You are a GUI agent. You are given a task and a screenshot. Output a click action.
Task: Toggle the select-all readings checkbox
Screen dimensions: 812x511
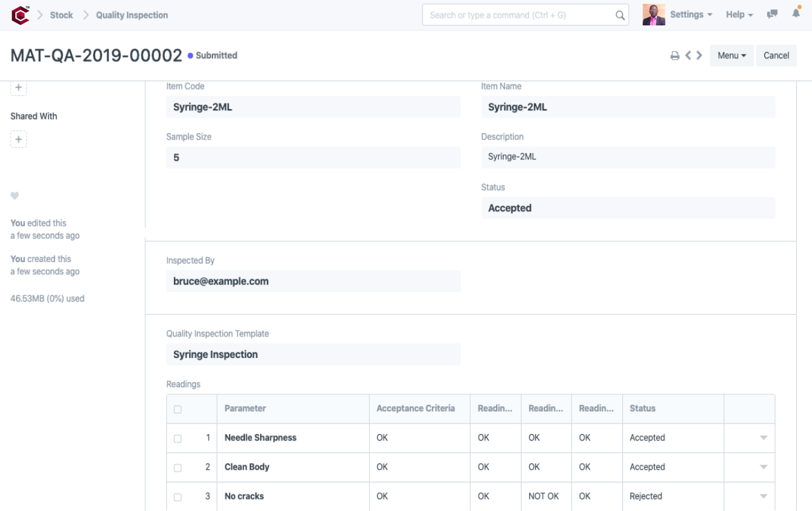[x=178, y=409]
